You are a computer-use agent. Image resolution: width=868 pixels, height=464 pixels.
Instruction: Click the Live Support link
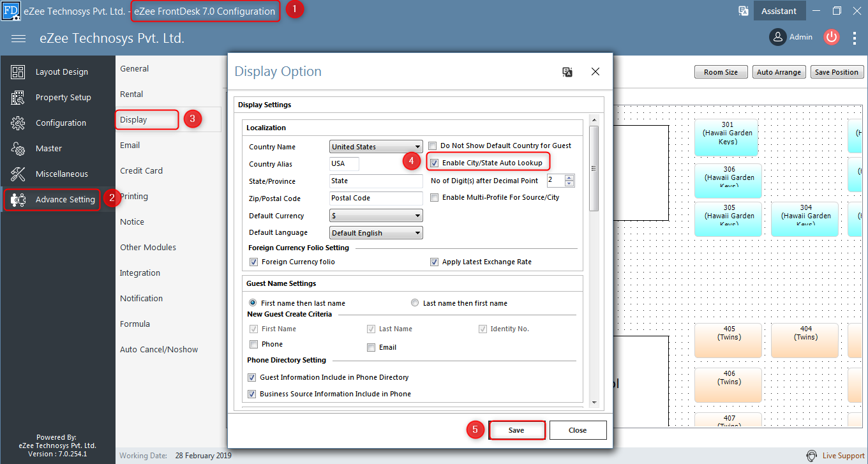click(843, 456)
